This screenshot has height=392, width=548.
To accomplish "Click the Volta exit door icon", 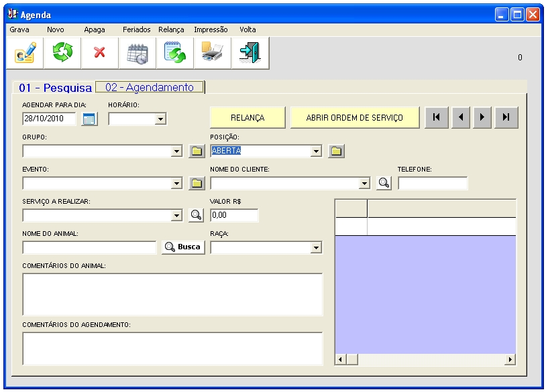I will tap(250, 53).
